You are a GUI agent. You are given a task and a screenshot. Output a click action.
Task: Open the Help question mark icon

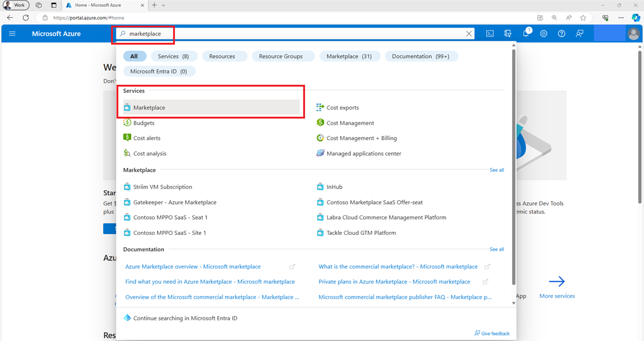(561, 34)
